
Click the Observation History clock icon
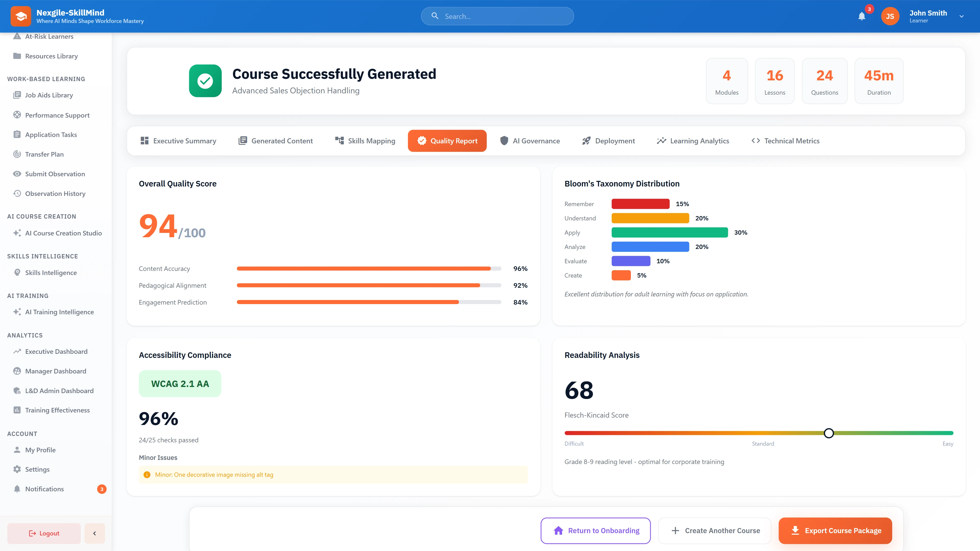[x=17, y=193]
